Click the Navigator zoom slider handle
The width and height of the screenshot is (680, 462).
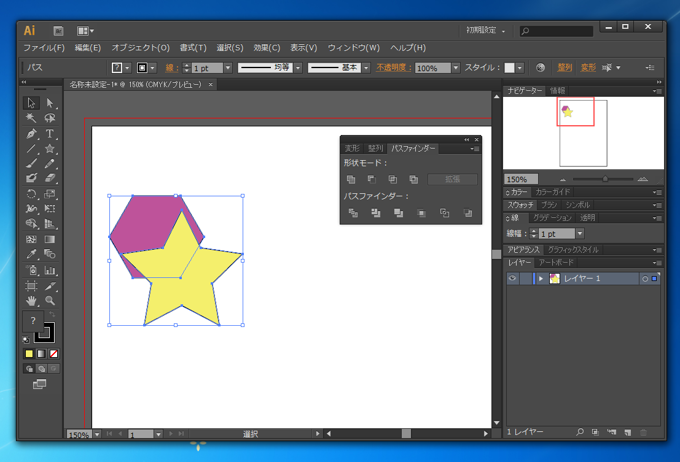click(605, 179)
